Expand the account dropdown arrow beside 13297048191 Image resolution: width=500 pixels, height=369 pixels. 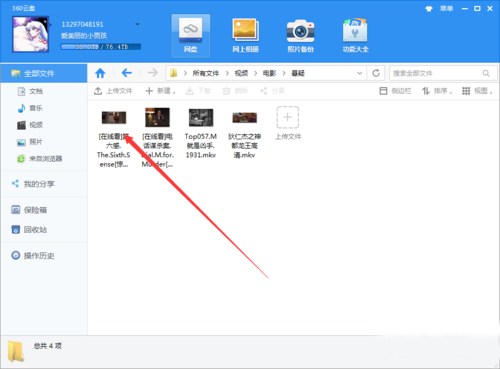point(137,24)
